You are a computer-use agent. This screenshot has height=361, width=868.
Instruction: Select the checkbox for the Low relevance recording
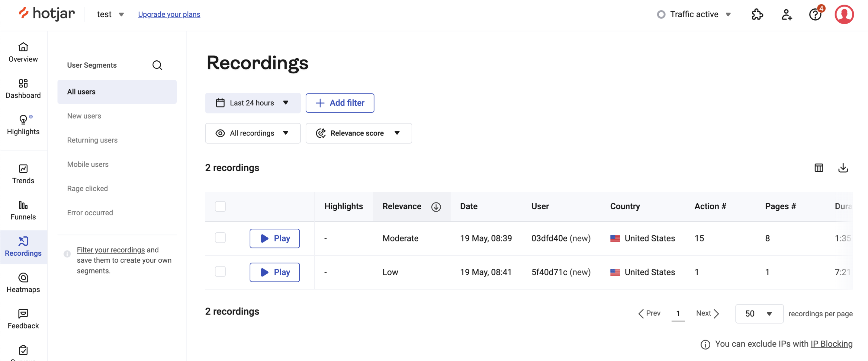pyautogui.click(x=220, y=271)
